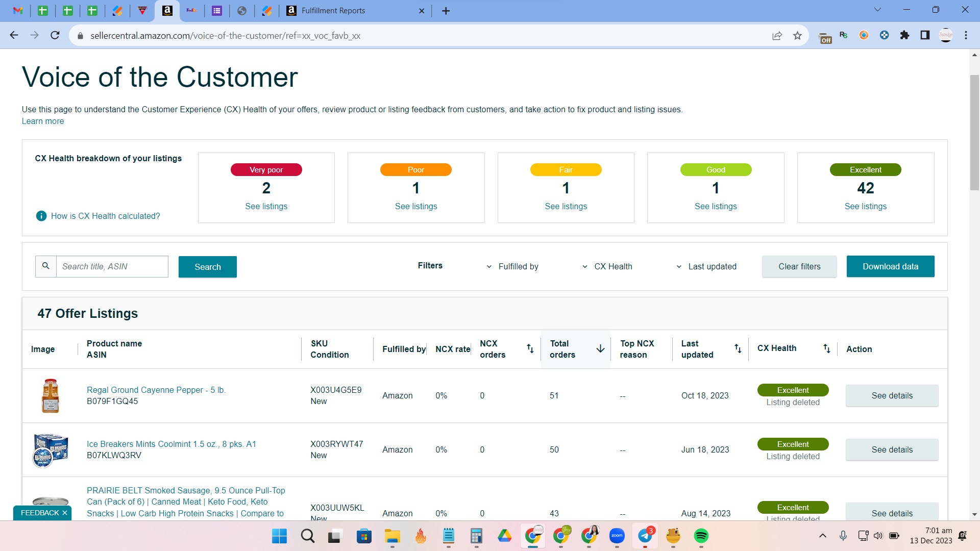The height and width of the screenshot is (551, 980).
Task: Open the Extensions puzzle menu
Action: pyautogui.click(x=905, y=35)
